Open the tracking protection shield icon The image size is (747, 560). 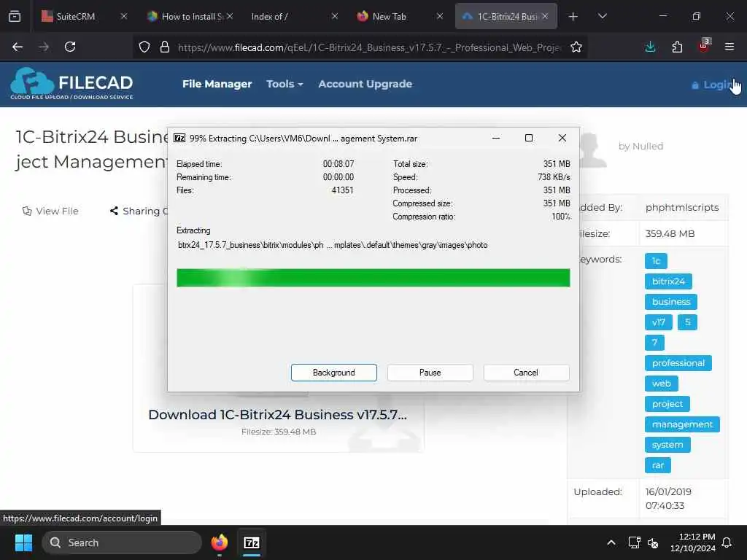[144, 47]
